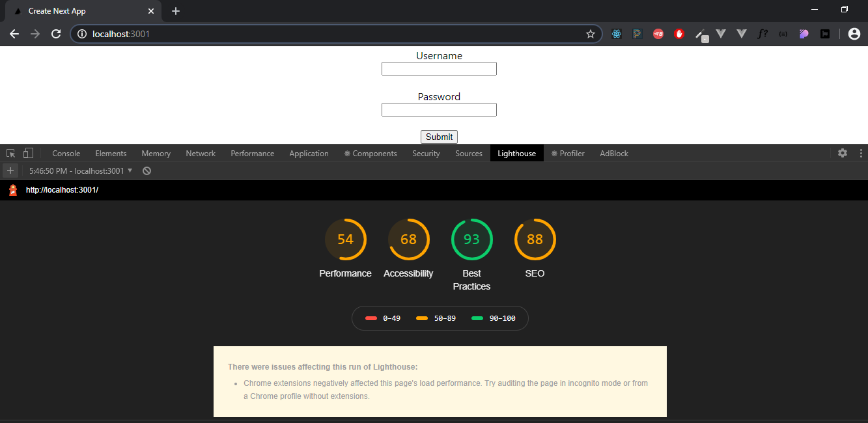Viewport: 868px width, 423px height.
Task: Click the eyedropper extension icon with badge
Action: [701, 34]
